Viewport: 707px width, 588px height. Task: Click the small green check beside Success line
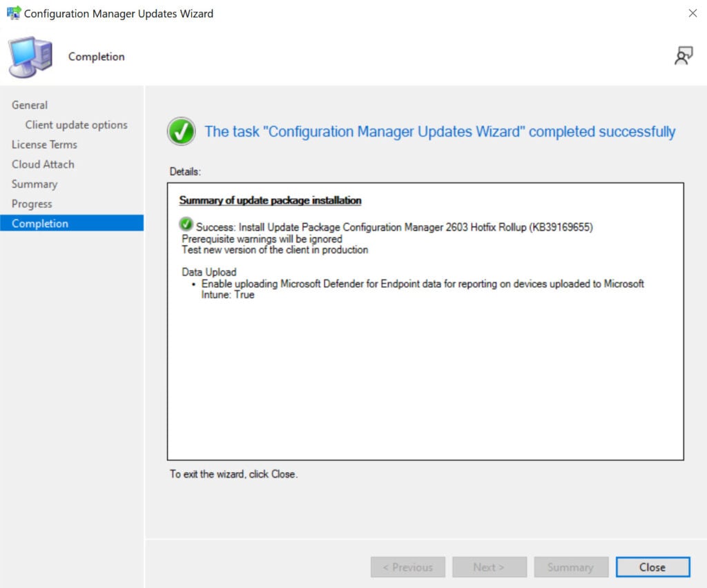[186, 224]
